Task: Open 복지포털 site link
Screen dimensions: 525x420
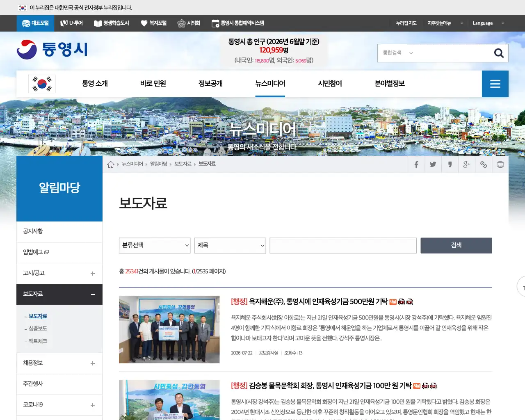Action: click(153, 23)
